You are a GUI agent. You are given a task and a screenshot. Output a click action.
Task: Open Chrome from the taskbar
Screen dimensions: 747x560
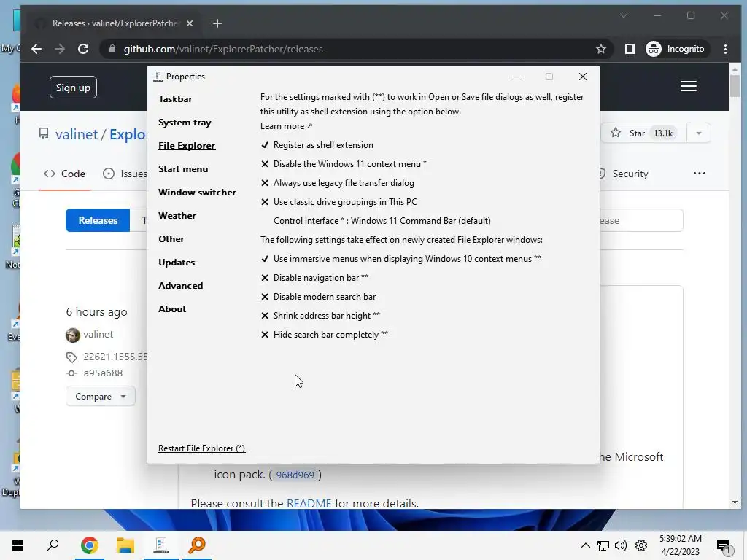[x=89, y=545]
